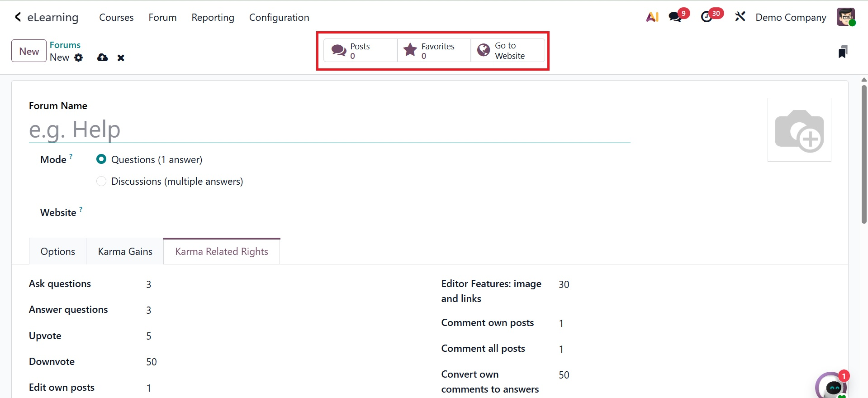Switch to the Options tab
Image resolution: width=868 pixels, height=398 pixels.
[58, 251]
